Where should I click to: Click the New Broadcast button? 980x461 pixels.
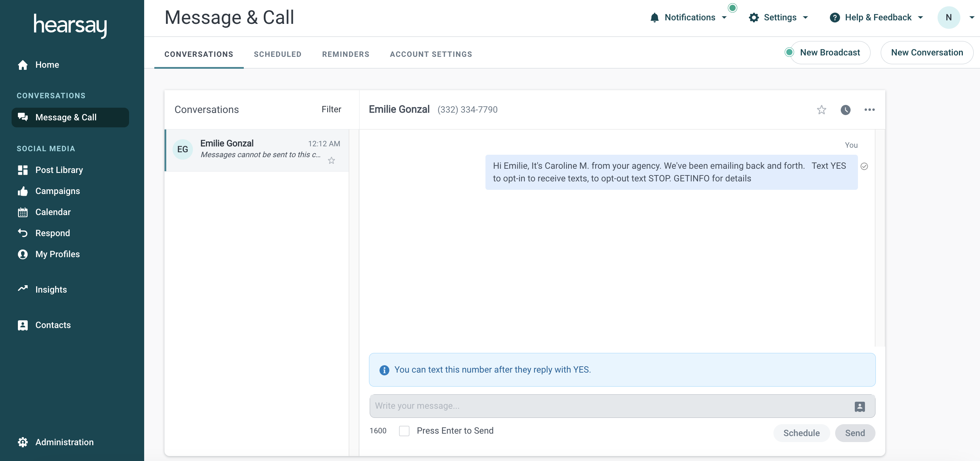coord(830,53)
